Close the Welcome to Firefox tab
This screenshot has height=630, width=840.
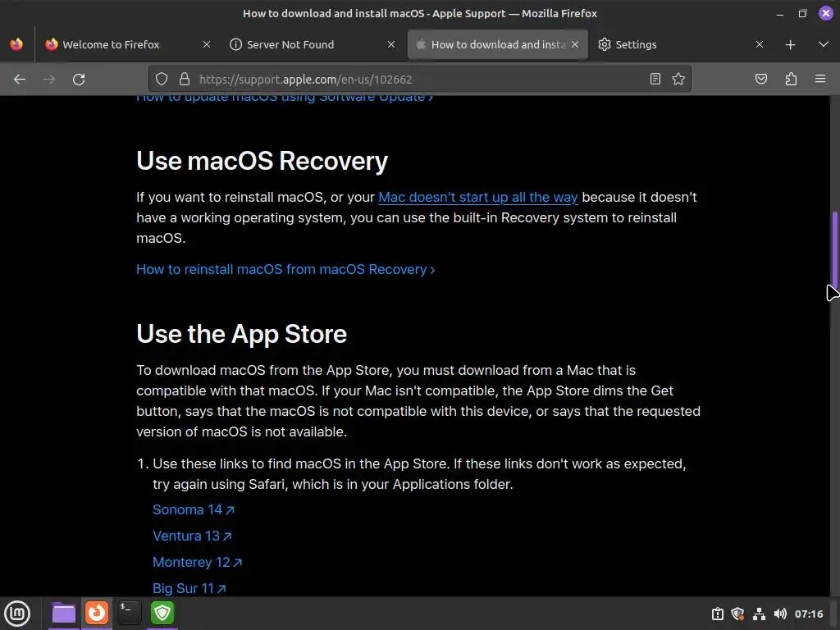[x=206, y=44]
